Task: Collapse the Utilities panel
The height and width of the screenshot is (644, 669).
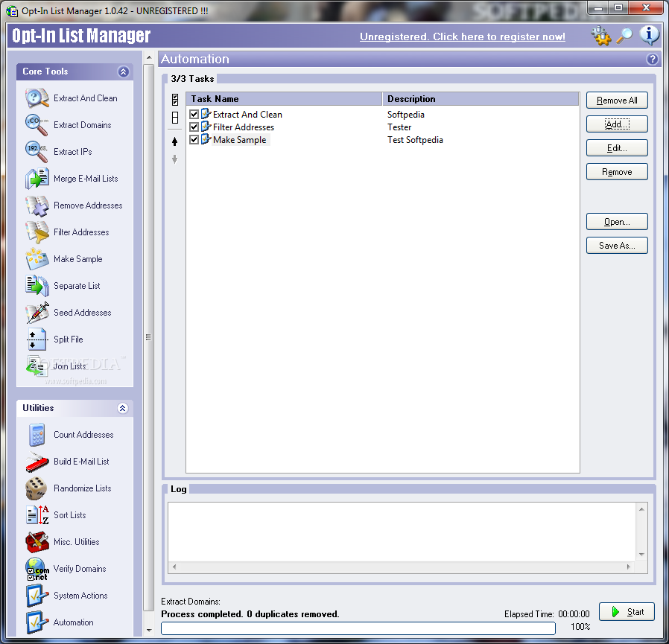Action: click(122, 409)
